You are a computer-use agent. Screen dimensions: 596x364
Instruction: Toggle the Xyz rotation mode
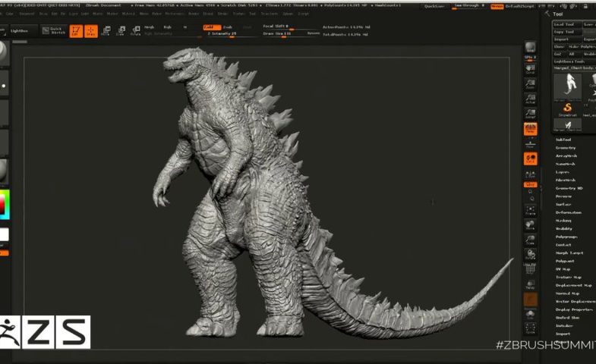pyautogui.click(x=530, y=184)
